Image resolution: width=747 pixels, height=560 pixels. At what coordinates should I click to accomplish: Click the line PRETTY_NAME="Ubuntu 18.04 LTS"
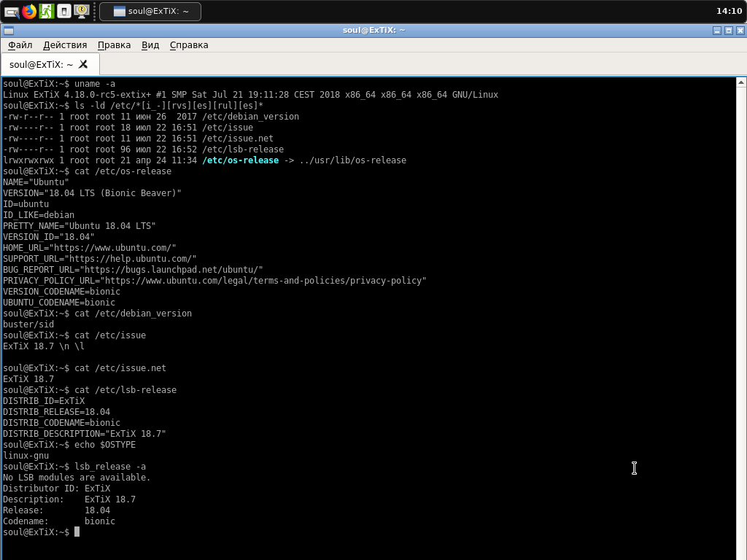pos(79,226)
